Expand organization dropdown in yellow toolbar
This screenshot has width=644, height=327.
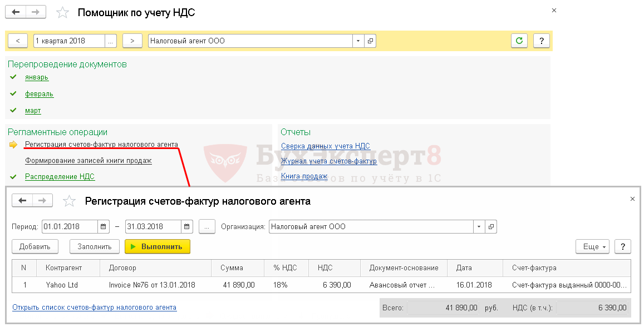(358, 41)
